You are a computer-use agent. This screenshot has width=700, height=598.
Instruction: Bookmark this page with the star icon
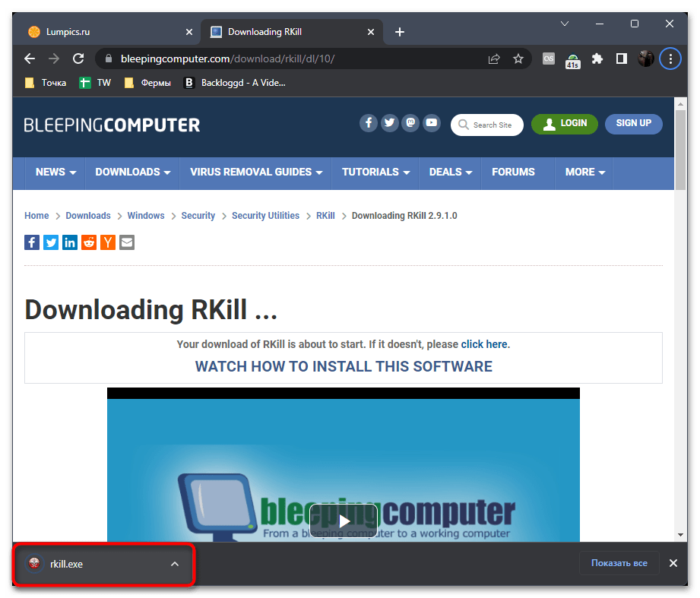point(518,59)
